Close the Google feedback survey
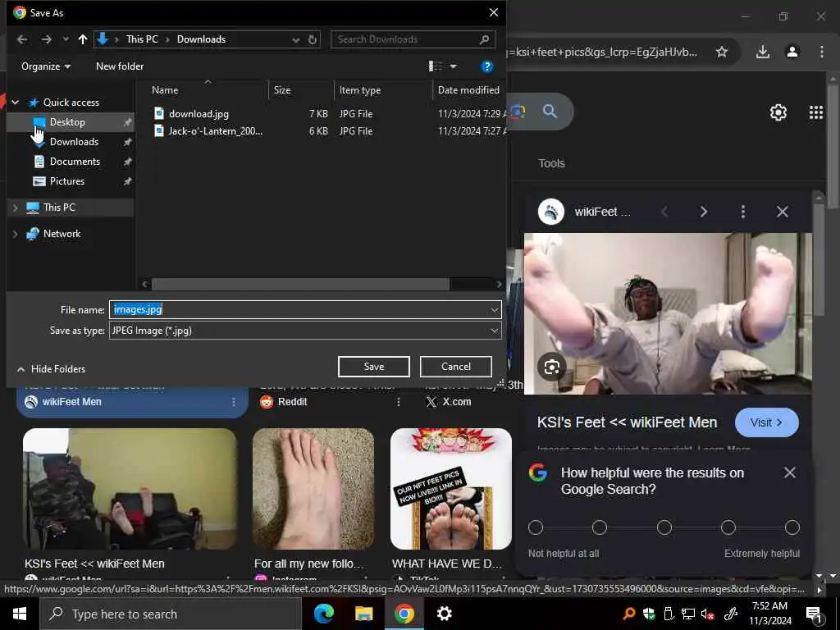 point(790,472)
